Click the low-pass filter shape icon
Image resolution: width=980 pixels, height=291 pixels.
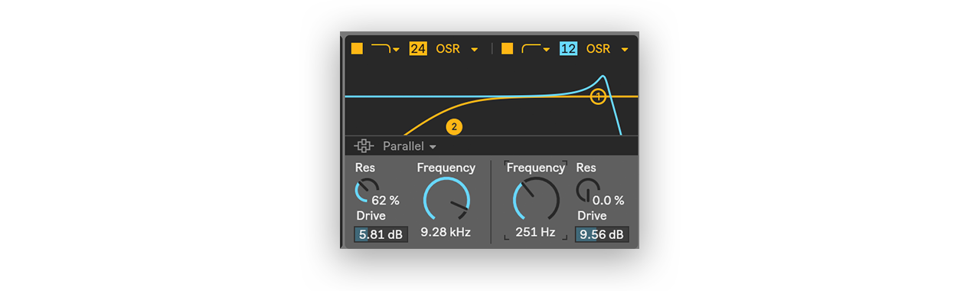point(380,49)
